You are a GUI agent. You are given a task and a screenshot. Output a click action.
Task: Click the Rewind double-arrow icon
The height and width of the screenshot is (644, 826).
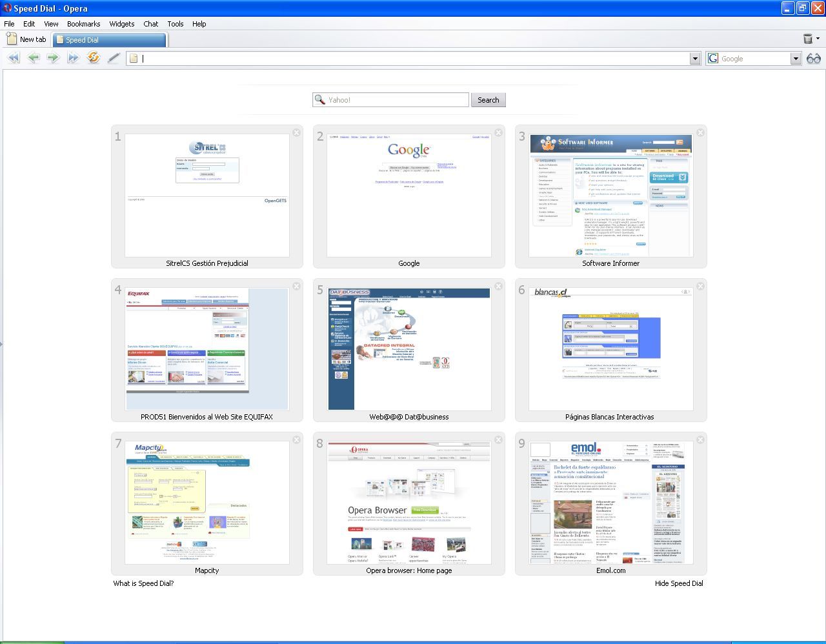[x=14, y=57]
